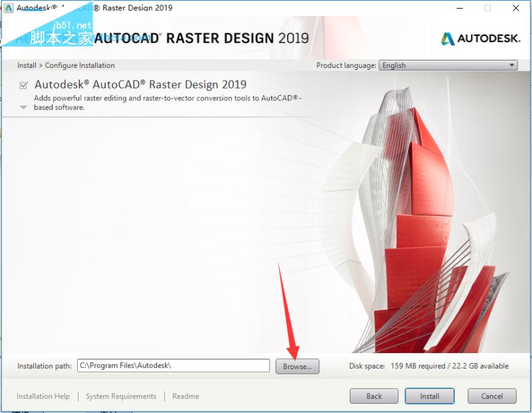Viewport: 532px width, 413px height.
Task: Click the Browse... button
Action: coord(297,366)
